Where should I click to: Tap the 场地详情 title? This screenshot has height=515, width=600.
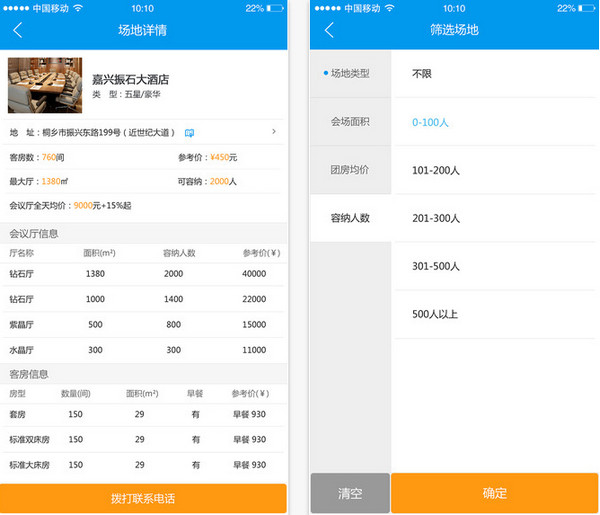(142, 30)
